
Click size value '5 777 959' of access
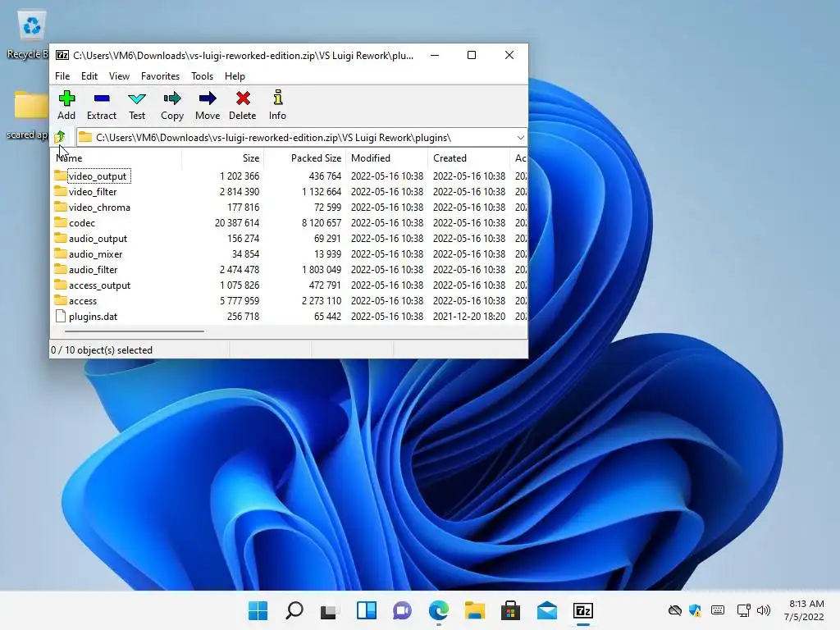[x=240, y=301]
